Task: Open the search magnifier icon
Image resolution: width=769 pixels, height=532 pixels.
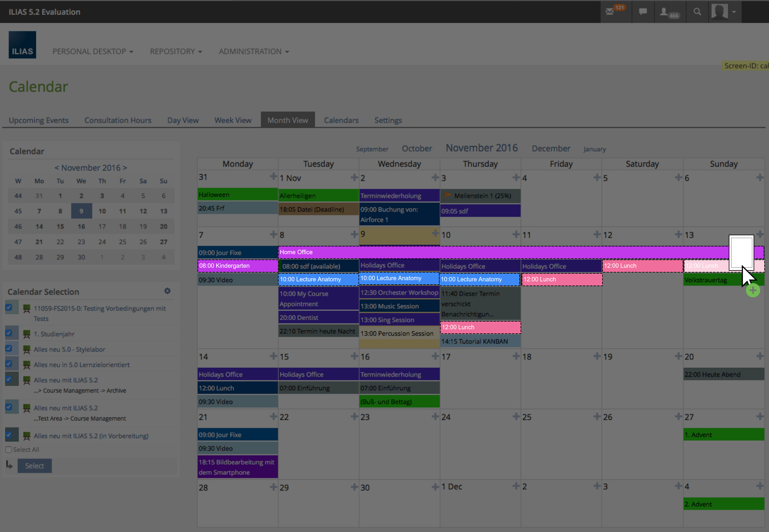Action: 697,12
